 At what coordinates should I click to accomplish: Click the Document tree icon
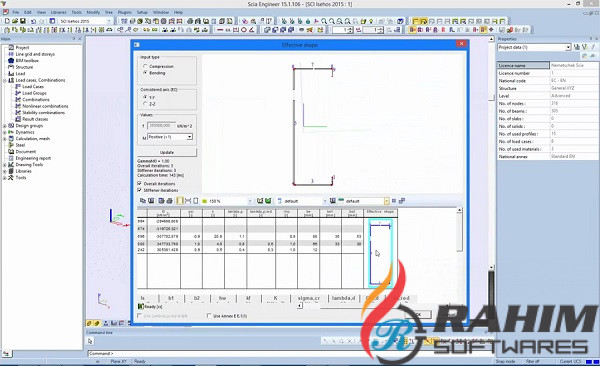(x=11, y=152)
